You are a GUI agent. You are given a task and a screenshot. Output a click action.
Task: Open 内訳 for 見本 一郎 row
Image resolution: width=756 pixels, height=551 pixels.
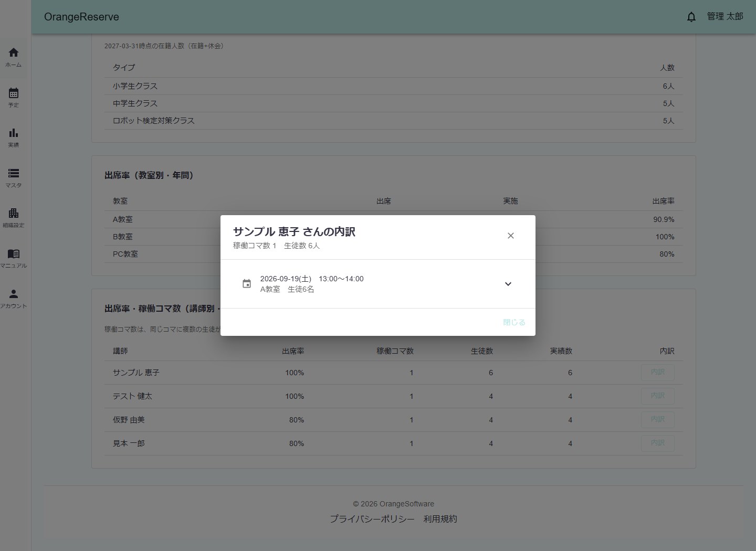tap(658, 443)
